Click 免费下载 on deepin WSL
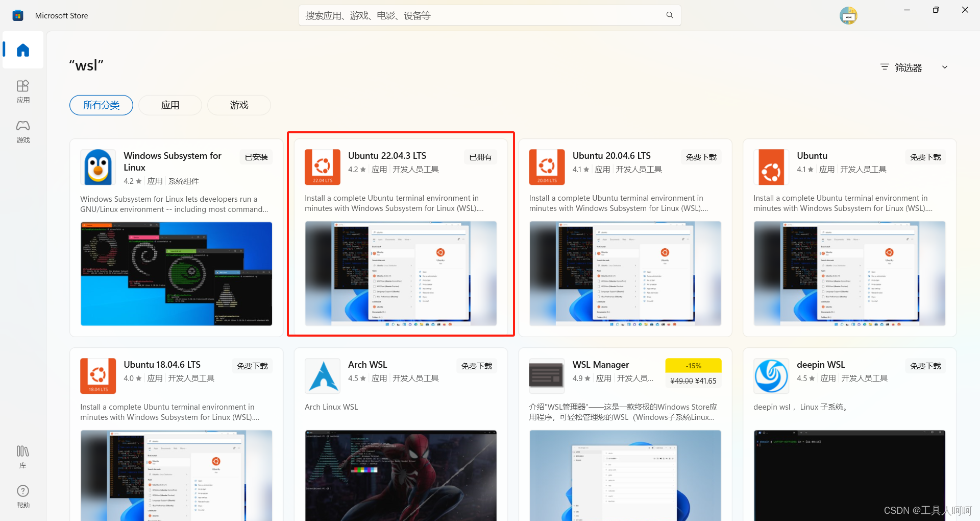This screenshot has width=980, height=521. tap(925, 366)
